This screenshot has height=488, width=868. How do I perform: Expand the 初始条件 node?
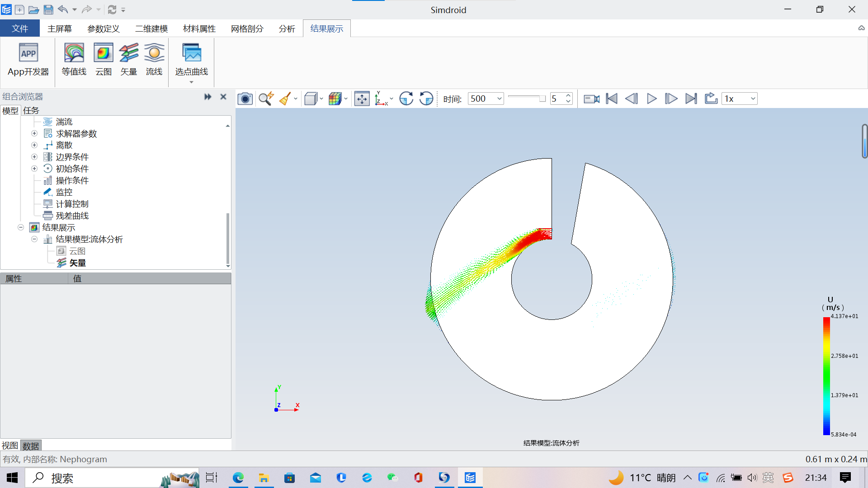click(x=34, y=169)
